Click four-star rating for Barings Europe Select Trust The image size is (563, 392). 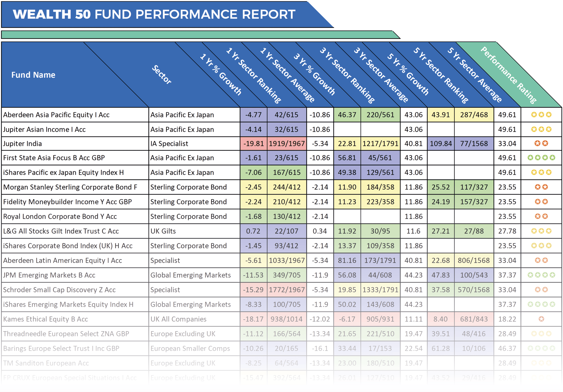tap(541, 348)
